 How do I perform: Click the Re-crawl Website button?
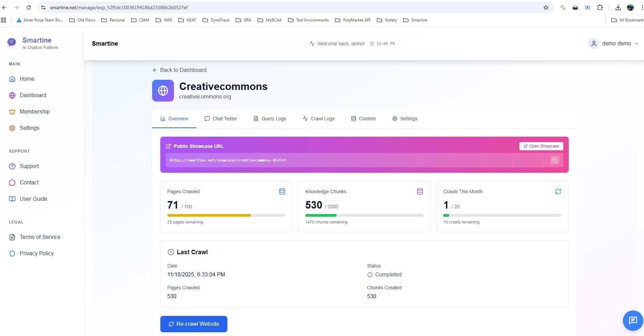tap(194, 324)
